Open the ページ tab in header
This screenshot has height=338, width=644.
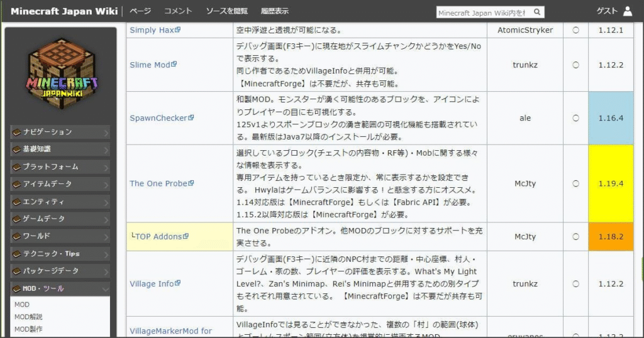[140, 11]
